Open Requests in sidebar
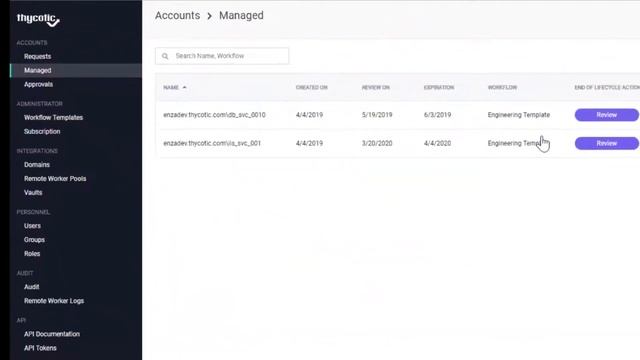Screen dimensions: 640x360 pos(38,56)
